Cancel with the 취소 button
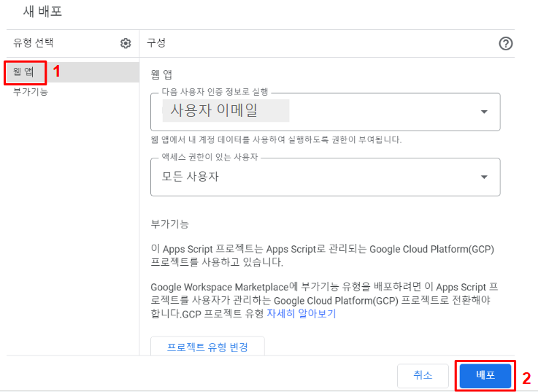Screen dimensions: 538x392 (x=423, y=375)
